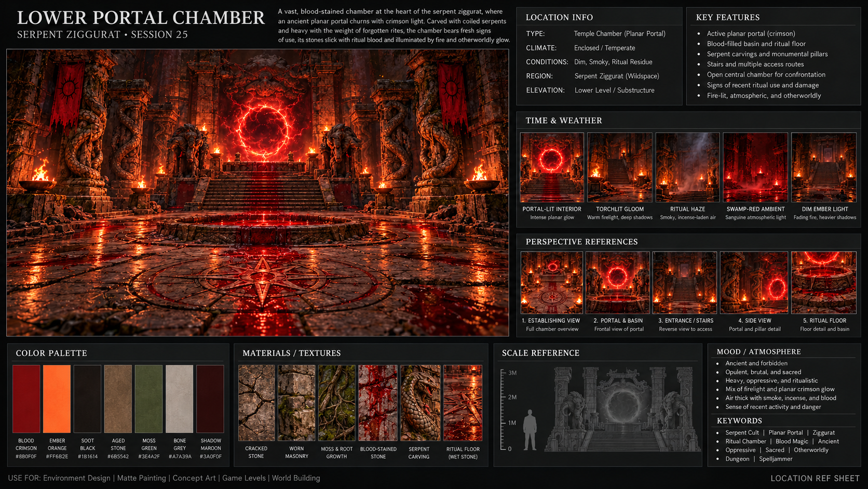Click the Serpent Ziggurat • Session 25 subtitle
The height and width of the screenshot is (489, 868).
pyautogui.click(x=102, y=35)
